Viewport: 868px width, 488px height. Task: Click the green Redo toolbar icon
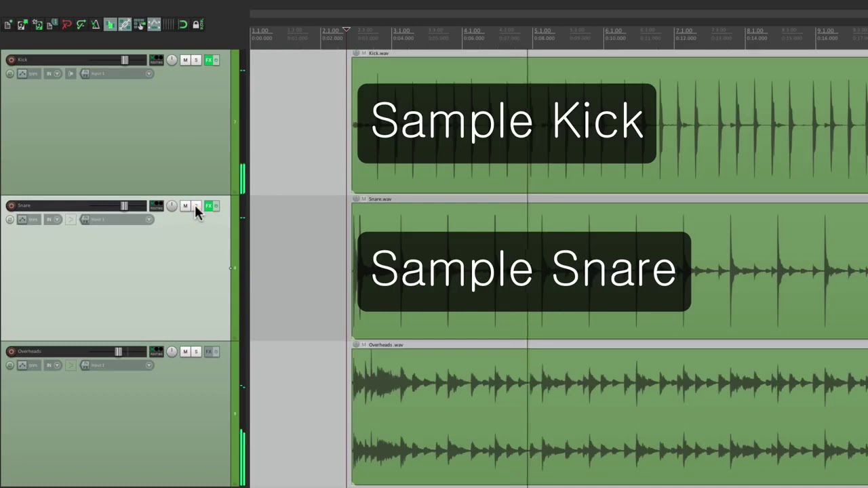(81, 24)
